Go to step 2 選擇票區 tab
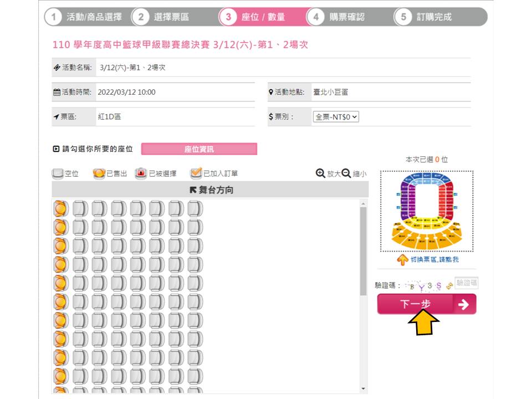 pos(161,17)
